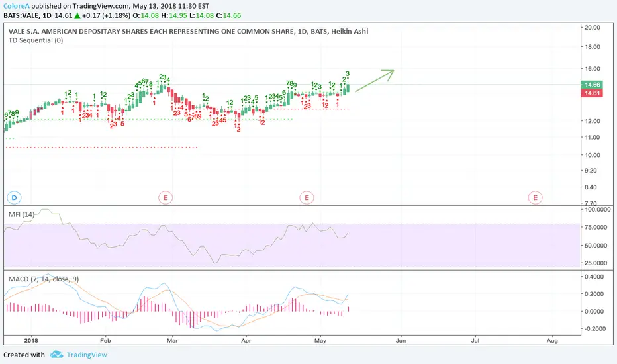Click the Jun time axis label

tap(401, 341)
